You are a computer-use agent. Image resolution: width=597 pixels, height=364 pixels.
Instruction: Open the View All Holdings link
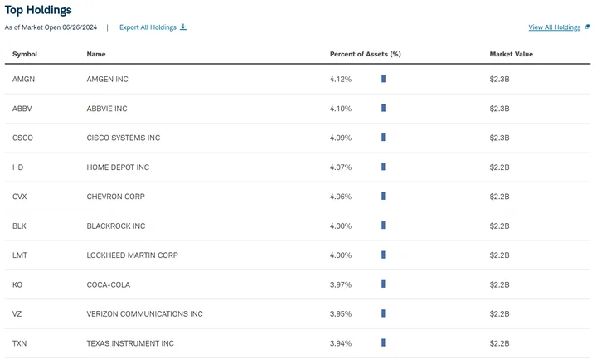(x=554, y=27)
